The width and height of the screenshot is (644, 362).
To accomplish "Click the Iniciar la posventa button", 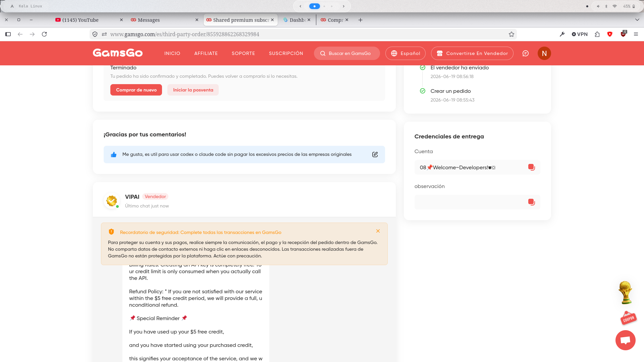I will pyautogui.click(x=193, y=90).
